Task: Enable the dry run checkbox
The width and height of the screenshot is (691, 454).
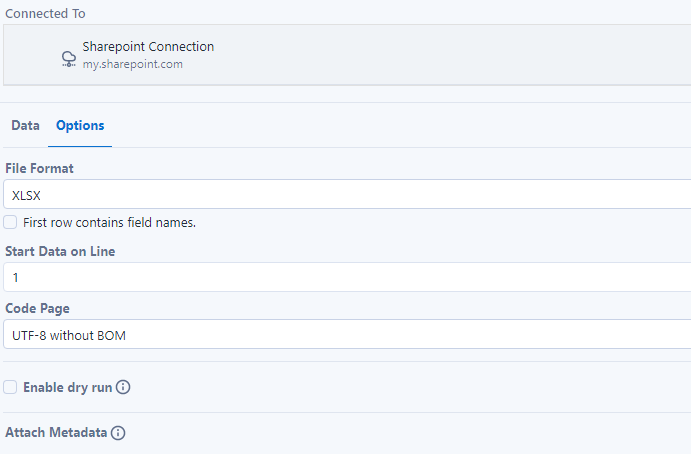Action: [10, 387]
